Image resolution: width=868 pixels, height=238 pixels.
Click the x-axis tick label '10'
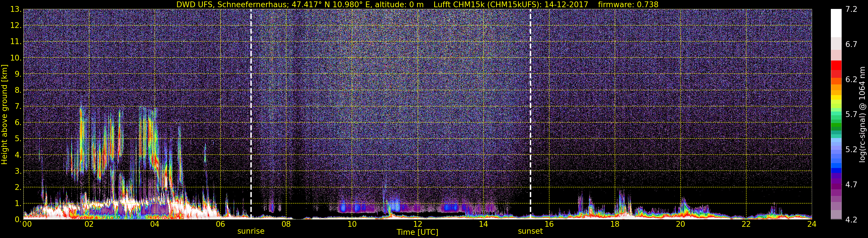352,224
